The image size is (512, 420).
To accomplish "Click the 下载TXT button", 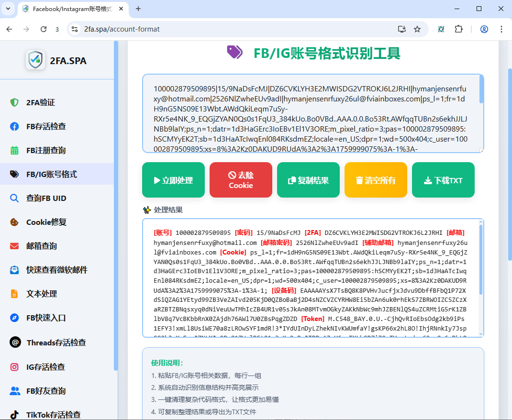I will [x=443, y=180].
